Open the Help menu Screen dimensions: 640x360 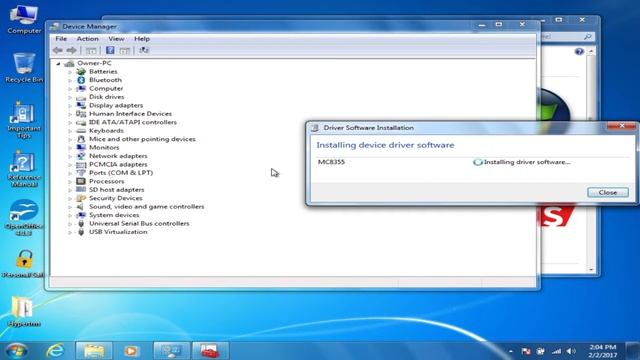coord(142,39)
